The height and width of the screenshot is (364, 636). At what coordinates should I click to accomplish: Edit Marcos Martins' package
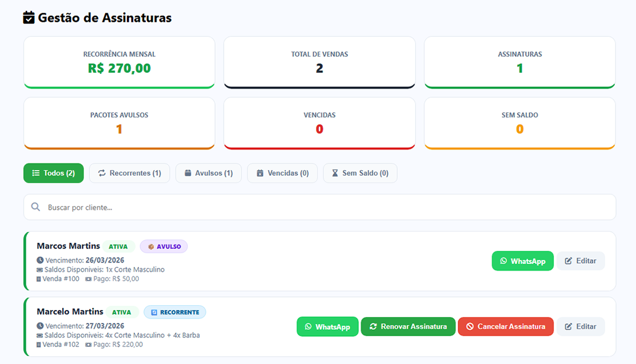(x=580, y=261)
